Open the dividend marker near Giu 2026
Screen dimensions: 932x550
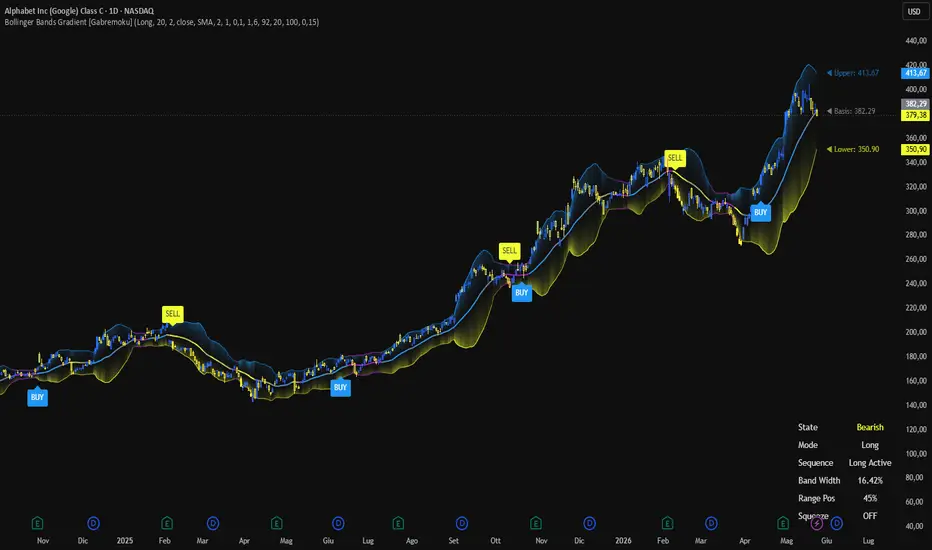click(836, 523)
